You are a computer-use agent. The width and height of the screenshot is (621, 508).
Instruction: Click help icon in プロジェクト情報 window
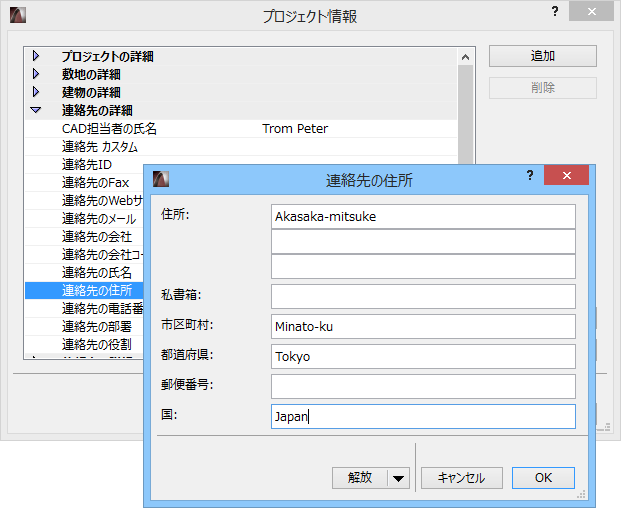(x=555, y=11)
